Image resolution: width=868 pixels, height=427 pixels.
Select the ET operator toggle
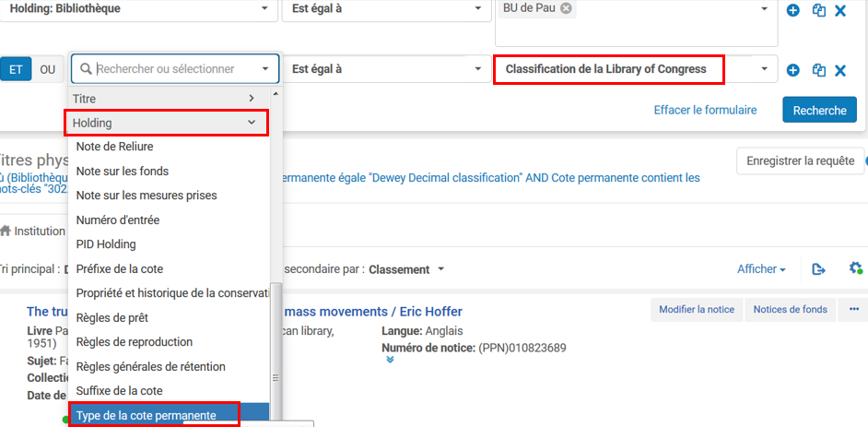click(x=16, y=69)
